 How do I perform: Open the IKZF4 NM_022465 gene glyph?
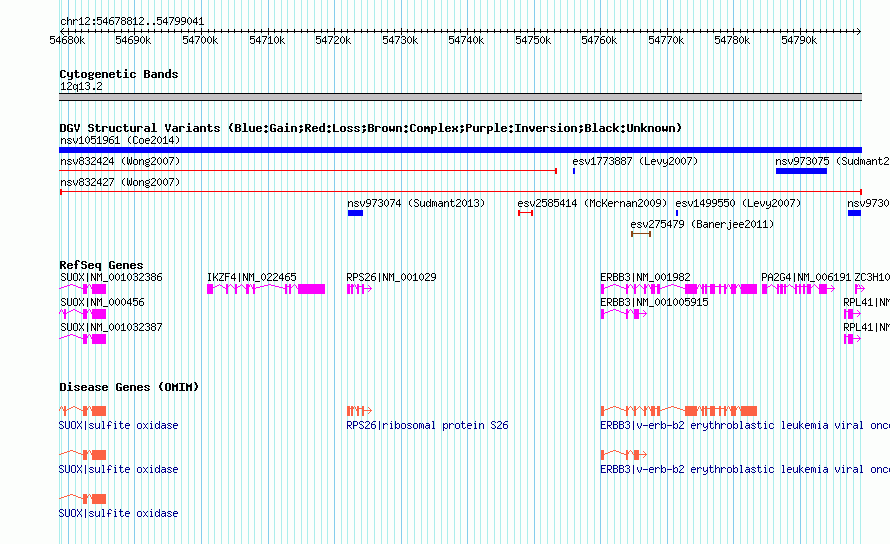(x=266, y=289)
